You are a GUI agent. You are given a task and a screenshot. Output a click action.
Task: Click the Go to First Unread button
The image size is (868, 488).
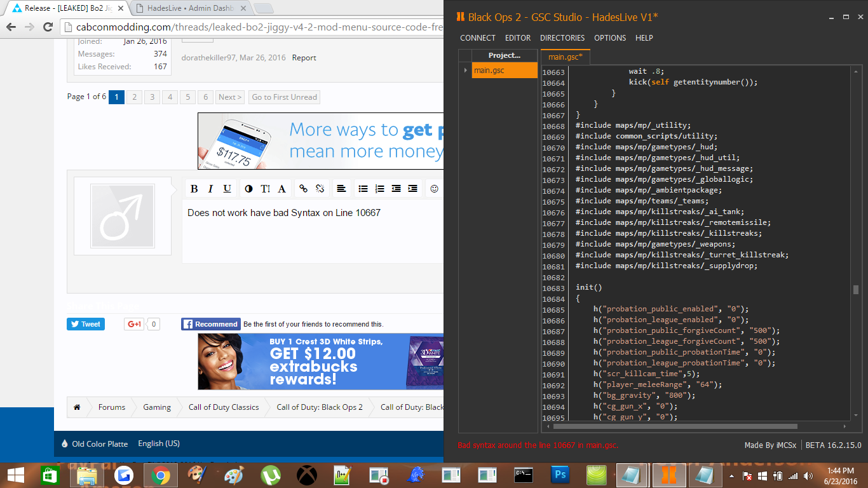click(284, 97)
